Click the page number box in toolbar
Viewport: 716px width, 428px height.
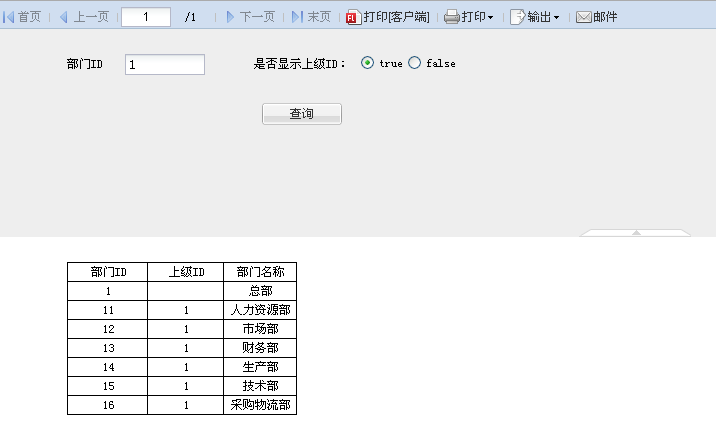146,17
